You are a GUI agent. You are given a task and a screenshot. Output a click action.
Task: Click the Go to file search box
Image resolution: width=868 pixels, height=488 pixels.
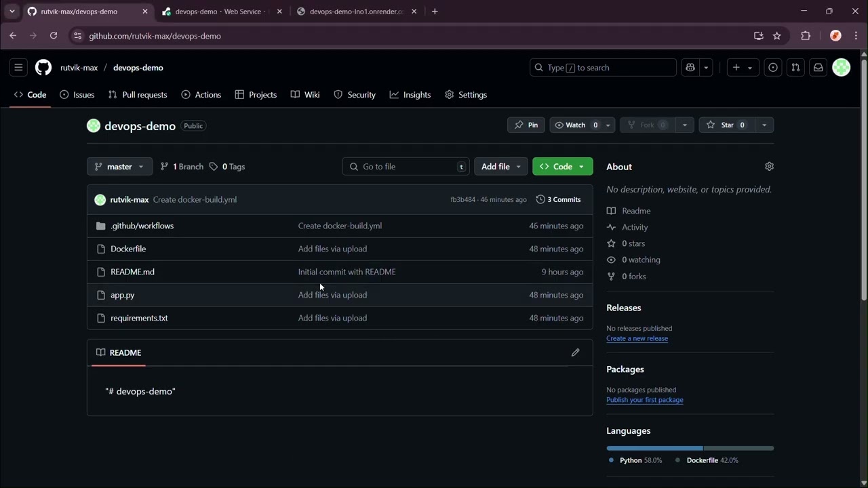pos(406,167)
